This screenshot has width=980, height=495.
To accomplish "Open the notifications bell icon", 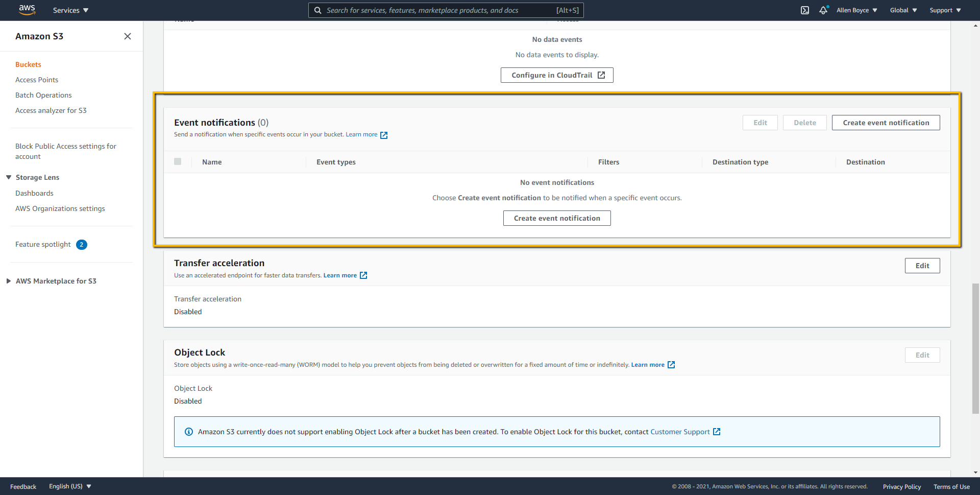I will coord(823,10).
